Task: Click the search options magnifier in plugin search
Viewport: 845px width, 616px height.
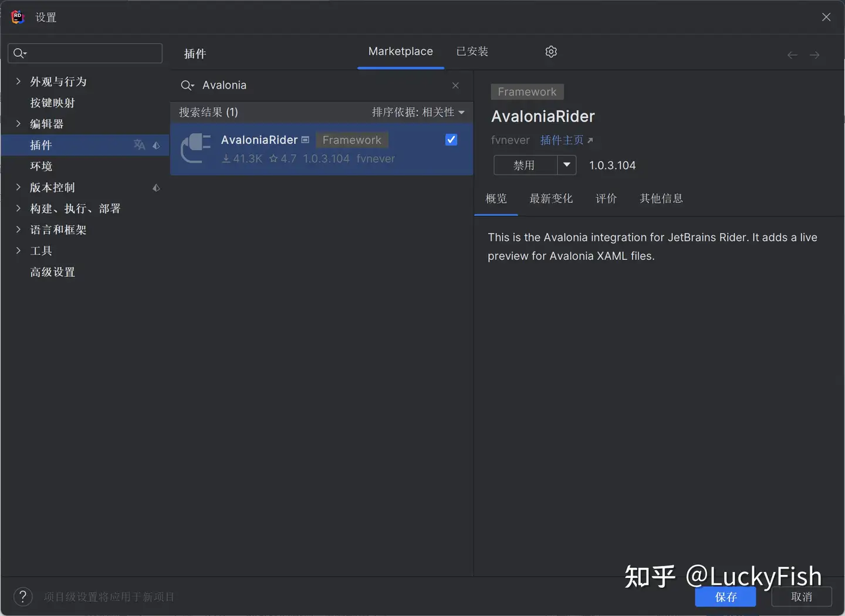Action: coord(188,86)
